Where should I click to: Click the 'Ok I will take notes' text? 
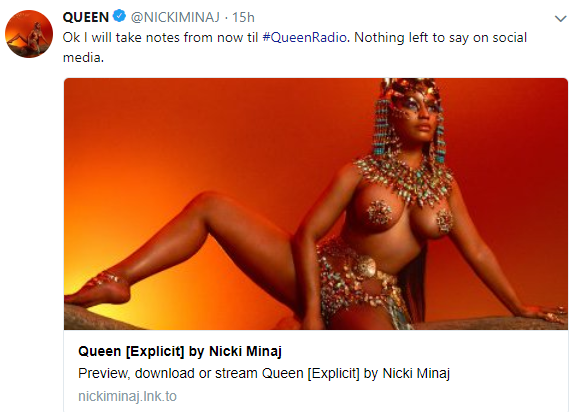(x=121, y=38)
